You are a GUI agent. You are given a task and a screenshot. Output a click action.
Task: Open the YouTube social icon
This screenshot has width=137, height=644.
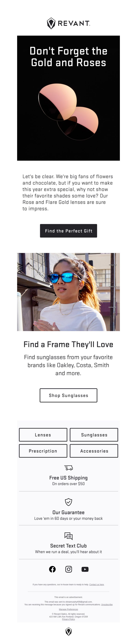click(85, 569)
